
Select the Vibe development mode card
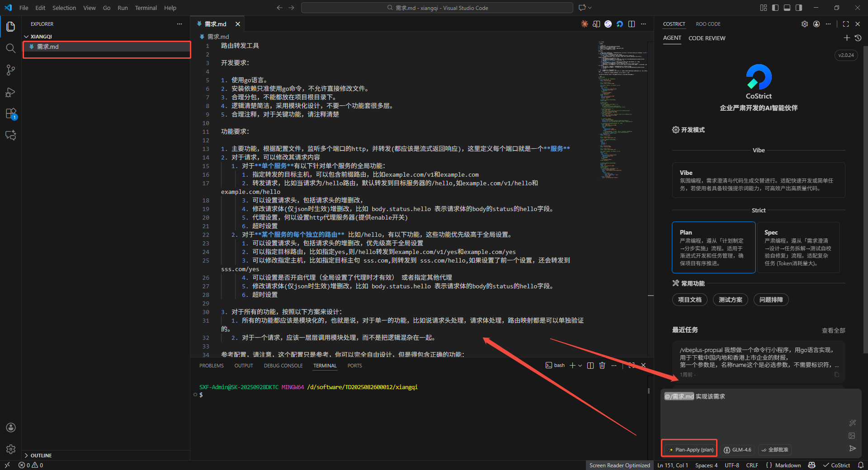point(758,180)
